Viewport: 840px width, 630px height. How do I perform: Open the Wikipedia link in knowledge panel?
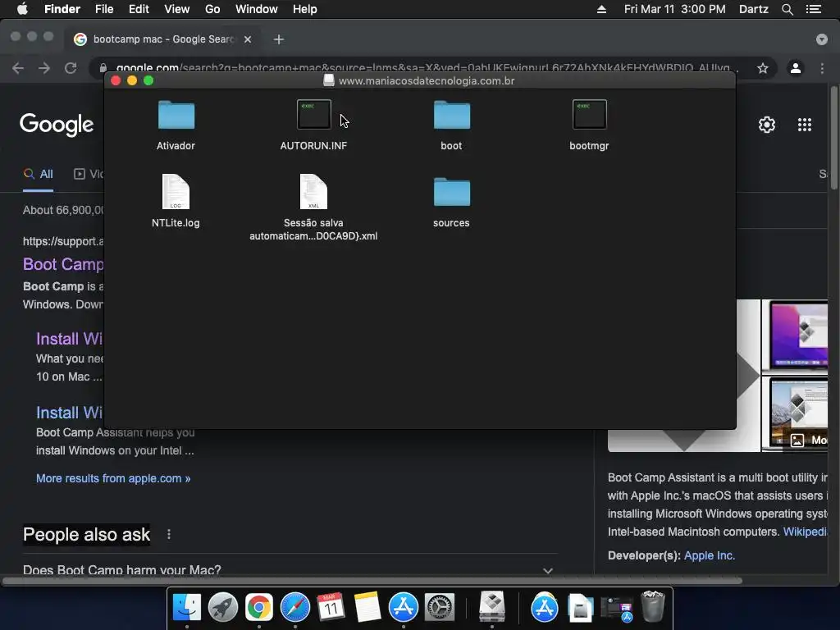(x=806, y=532)
